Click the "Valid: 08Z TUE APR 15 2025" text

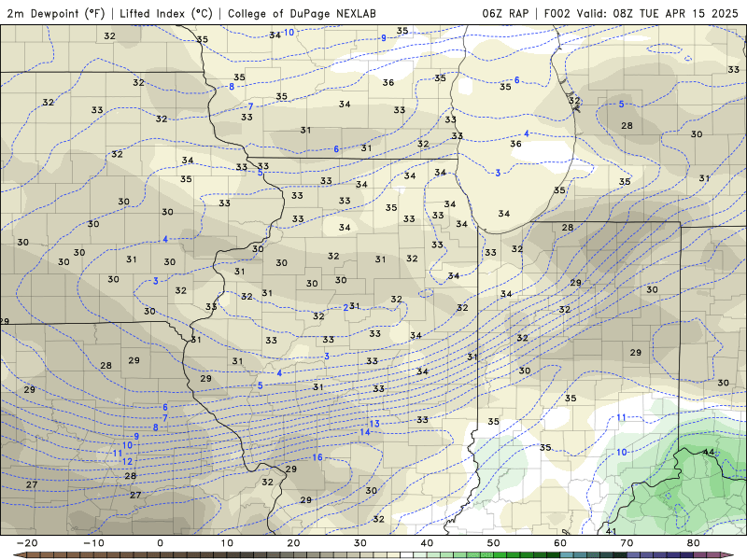coord(657,13)
